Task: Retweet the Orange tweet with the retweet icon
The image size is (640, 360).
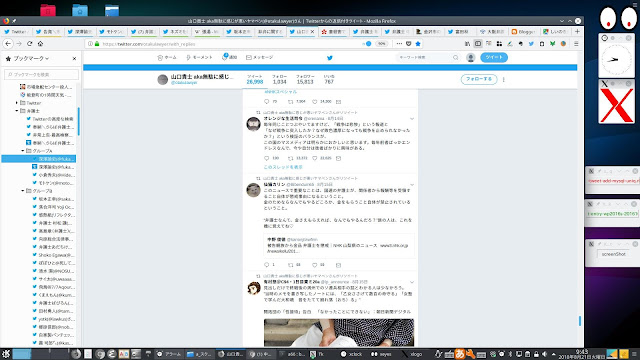Action: click(x=291, y=158)
